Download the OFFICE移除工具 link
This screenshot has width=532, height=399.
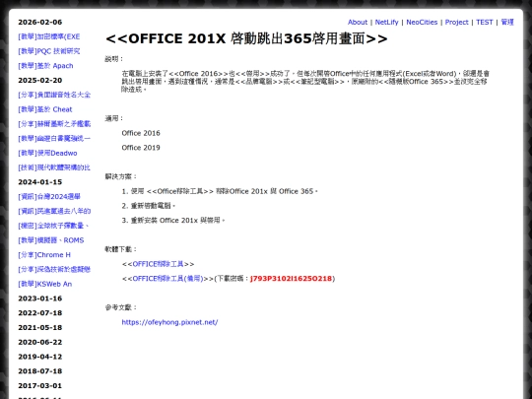point(158,264)
